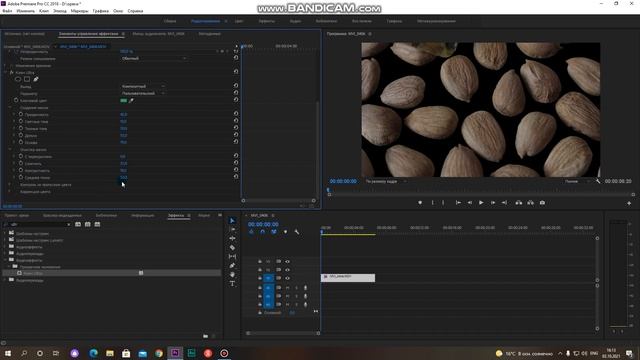This screenshot has height=360, width=640.
Task: Click Mark In button
Action: tap(433, 202)
